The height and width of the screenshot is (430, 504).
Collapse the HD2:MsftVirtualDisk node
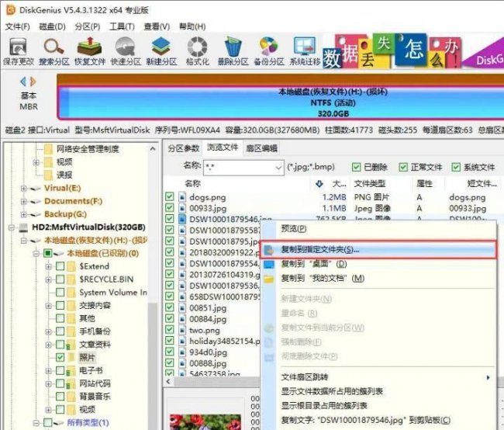pos(12,227)
